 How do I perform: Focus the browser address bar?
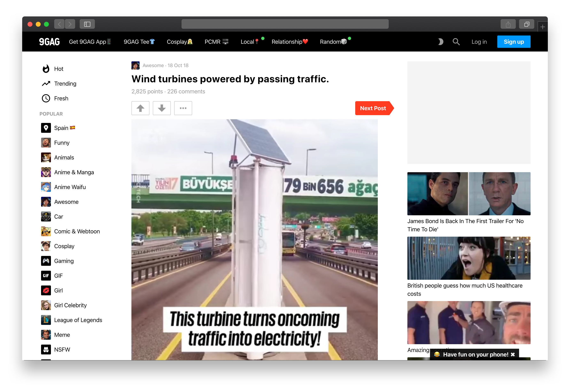(285, 24)
